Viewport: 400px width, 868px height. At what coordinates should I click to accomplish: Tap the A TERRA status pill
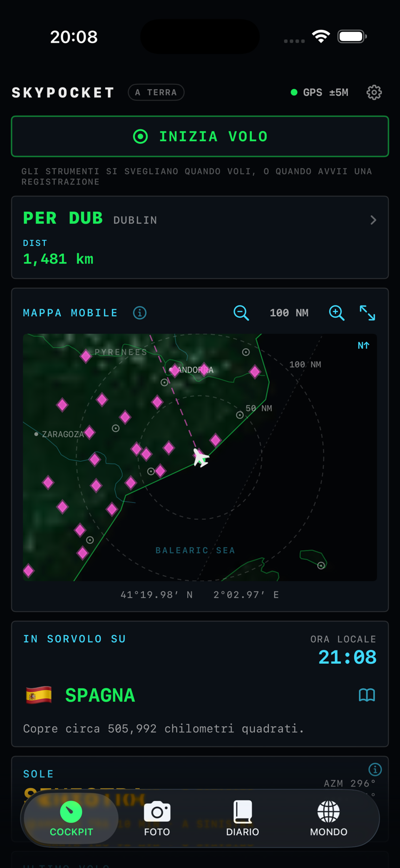coord(156,92)
